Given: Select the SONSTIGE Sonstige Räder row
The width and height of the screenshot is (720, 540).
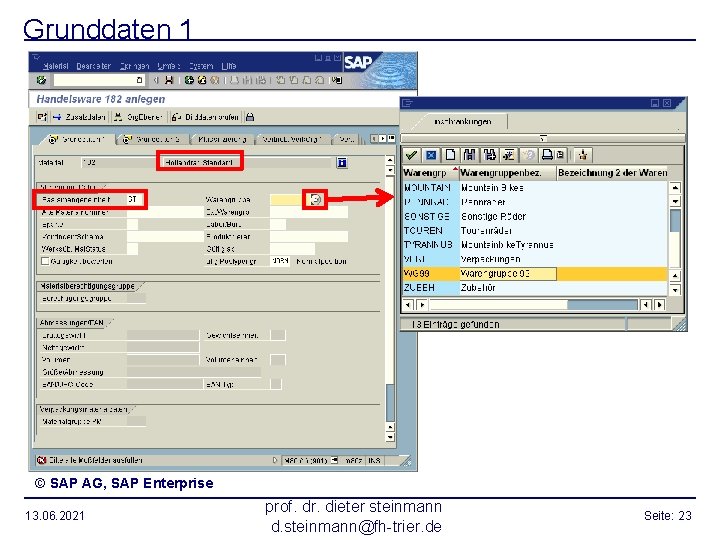Looking at the screenshot, I should (x=534, y=216).
